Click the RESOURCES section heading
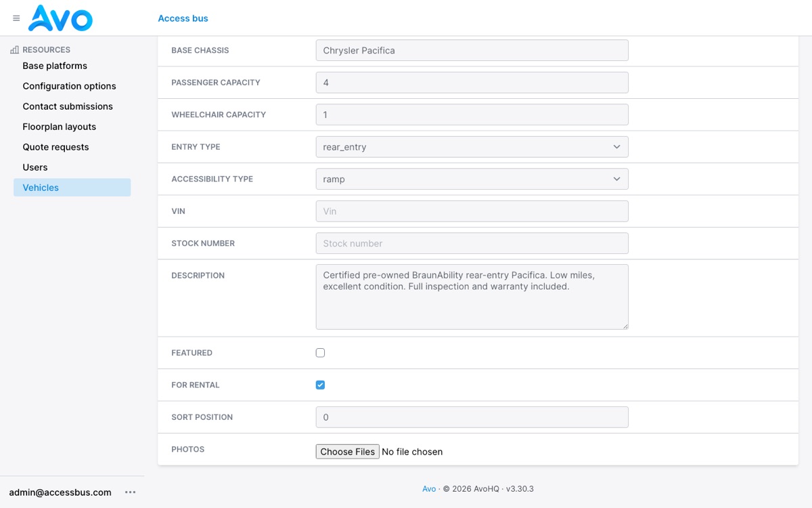812x508 pixels. point(46,49)
